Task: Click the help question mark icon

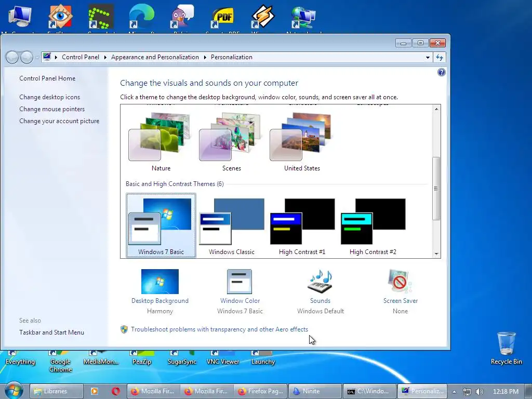Action: (441, 72)
